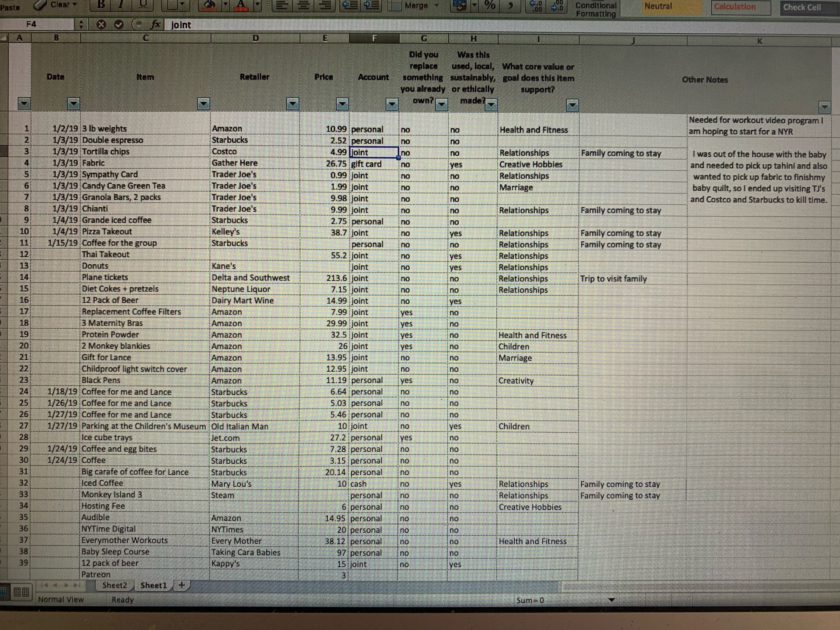This screenshot has height=630, width=840.
Task: Click the Clear button
Action: coord(55,4)
